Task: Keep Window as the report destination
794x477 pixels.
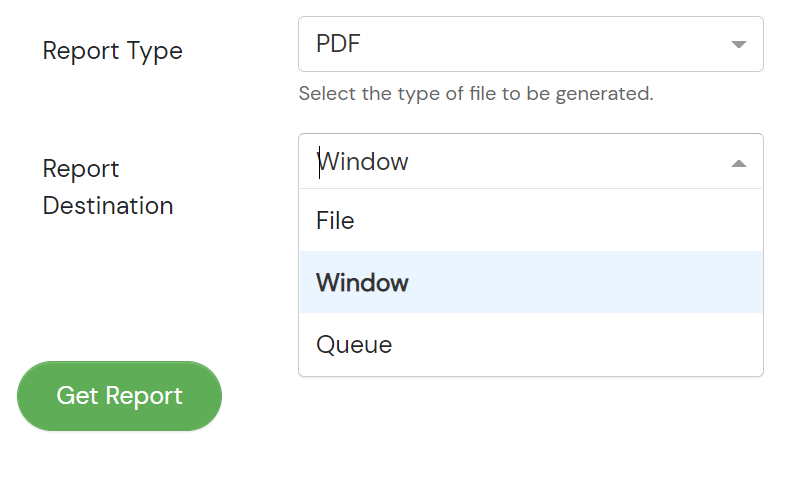Action: (531, 282)
